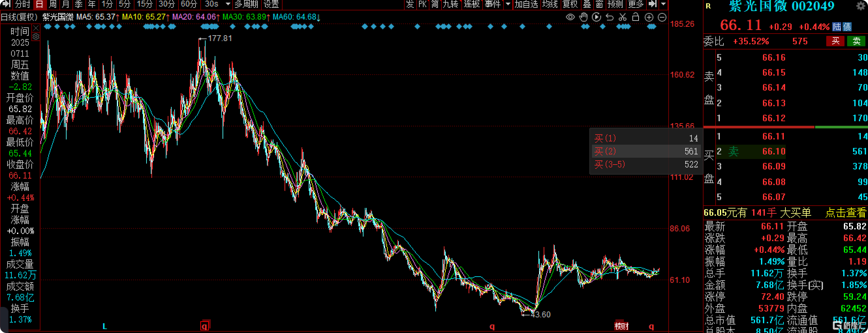The height and width of the screenshot is (333, 868).
Task: Select bid level 3 price 66.09
Action: pos(774,166)
